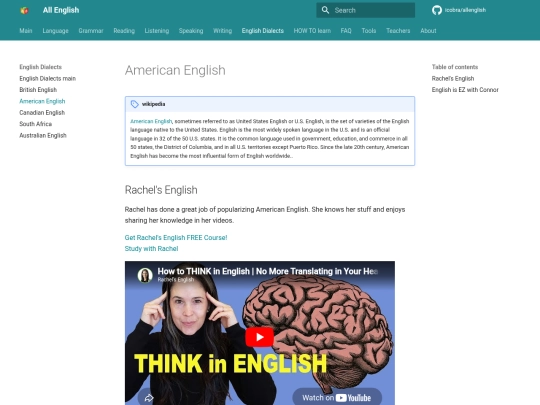Open the Language tab
The width and height of the screenshot is (540, 405).
click(x=55, y=31)
